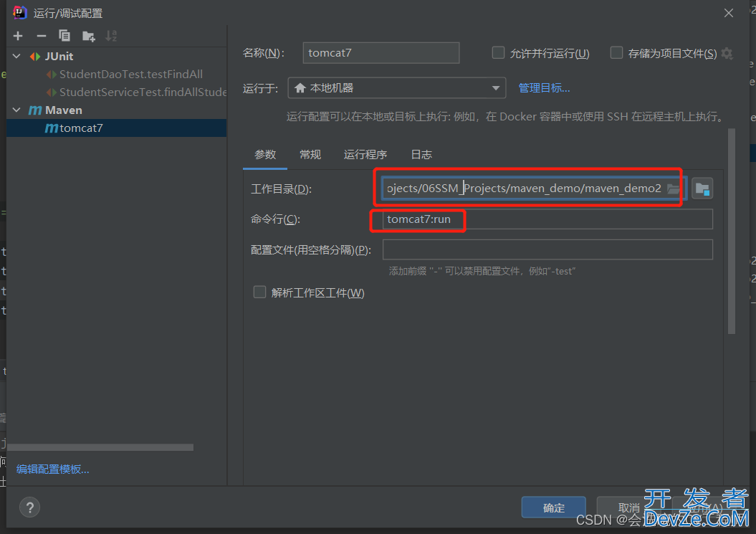Check the 解析工作区工件 option

point(259,292)
